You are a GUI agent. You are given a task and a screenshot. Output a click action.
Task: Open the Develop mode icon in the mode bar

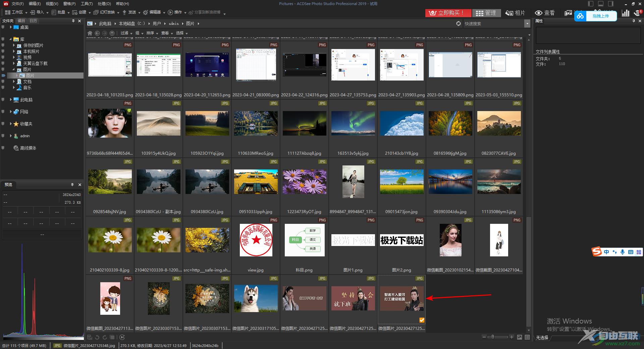pos(568,13)
